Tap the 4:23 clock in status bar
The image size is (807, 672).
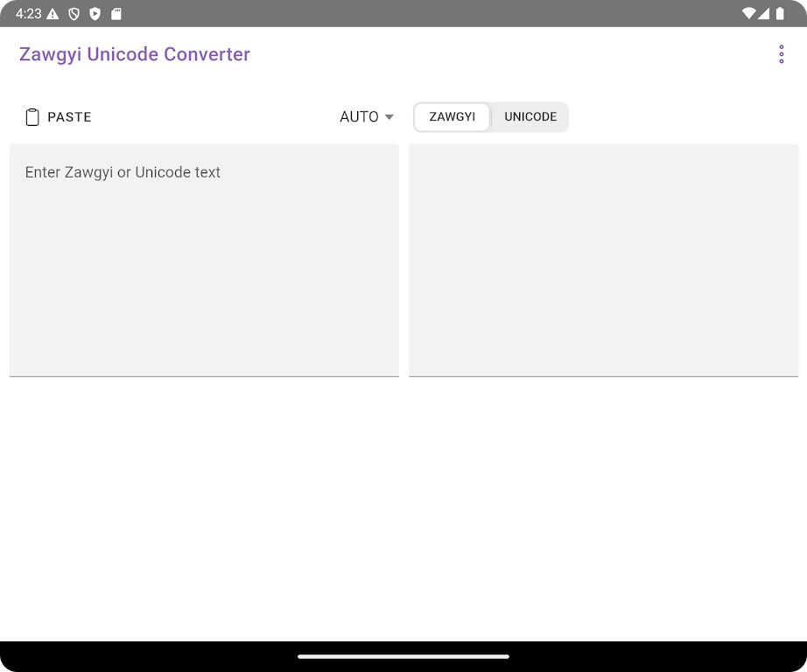click(x=27, y=14)
